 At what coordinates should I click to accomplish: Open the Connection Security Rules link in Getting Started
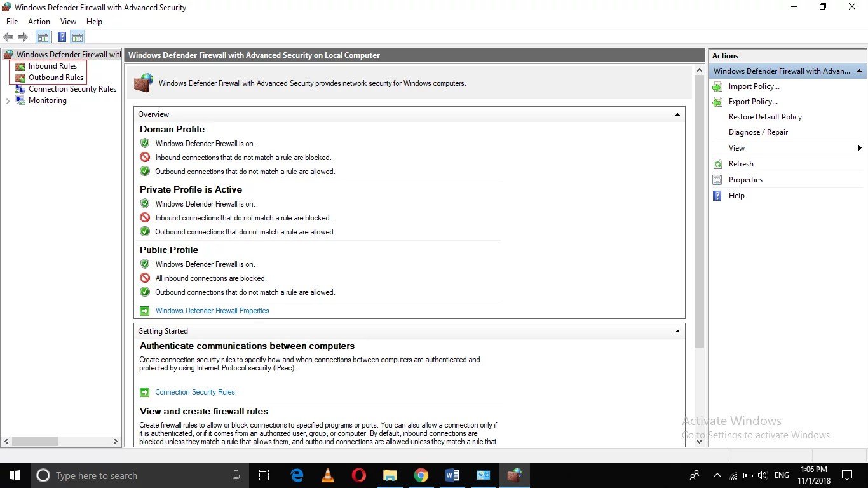195,392
